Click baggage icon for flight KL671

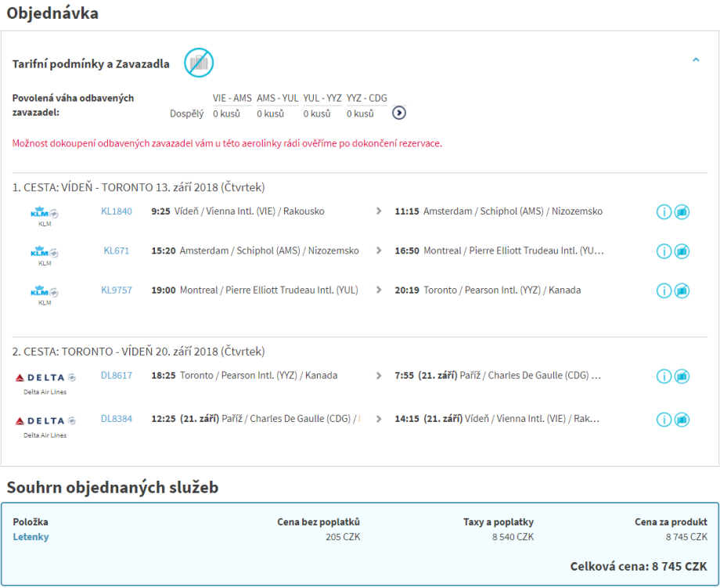click(682, 251)
